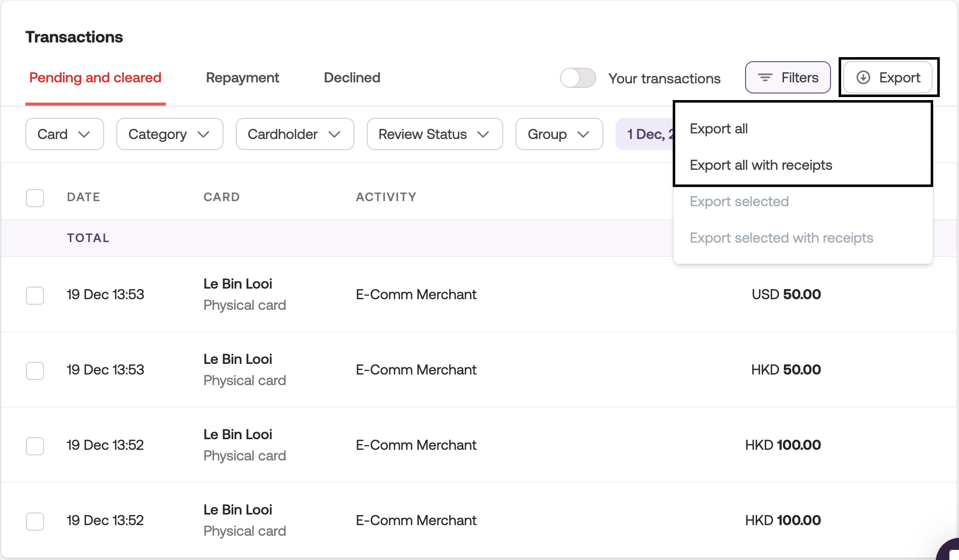
Task: Click the filter lines icon beside Filters
Action: tap(765, 77)
